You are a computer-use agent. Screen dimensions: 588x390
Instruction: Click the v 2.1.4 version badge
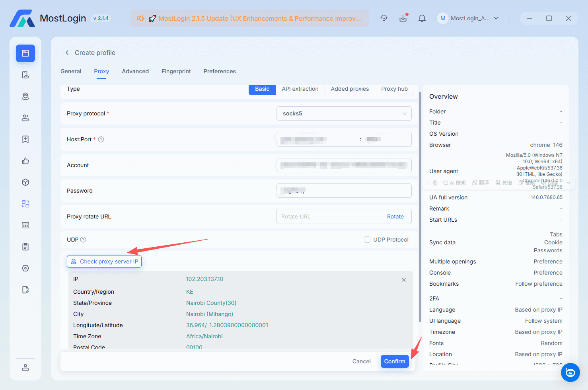pyautogui.click(x=101, y=18)
